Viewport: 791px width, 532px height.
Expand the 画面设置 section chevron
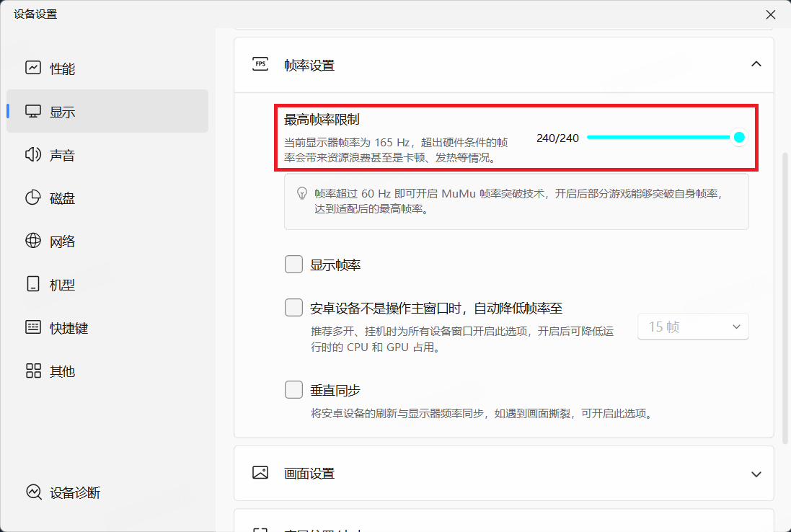click(756, 474)
